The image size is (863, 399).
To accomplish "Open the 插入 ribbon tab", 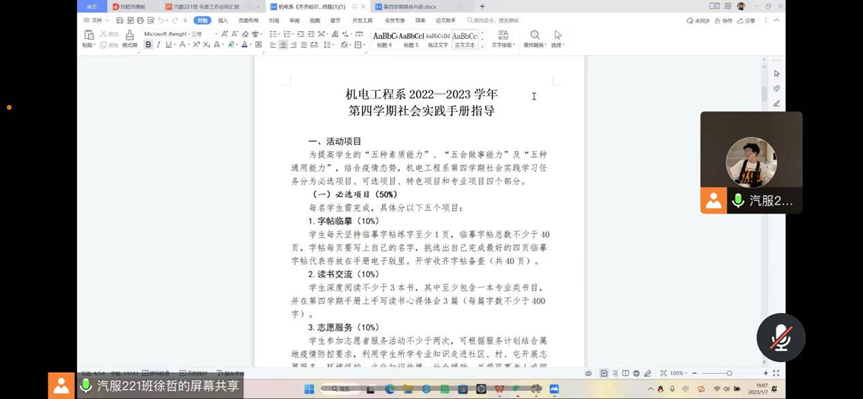I will click(223, 20).
